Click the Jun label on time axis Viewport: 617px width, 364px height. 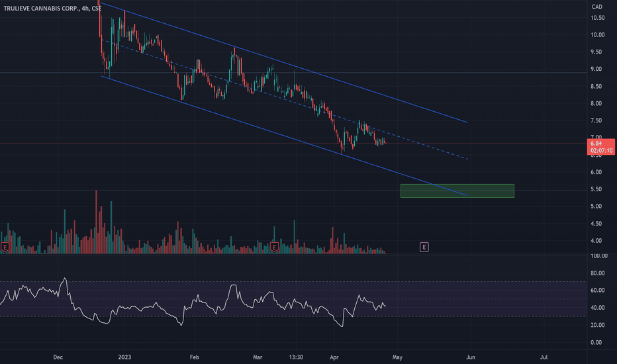pyautogui.click(x=471, y=357)
